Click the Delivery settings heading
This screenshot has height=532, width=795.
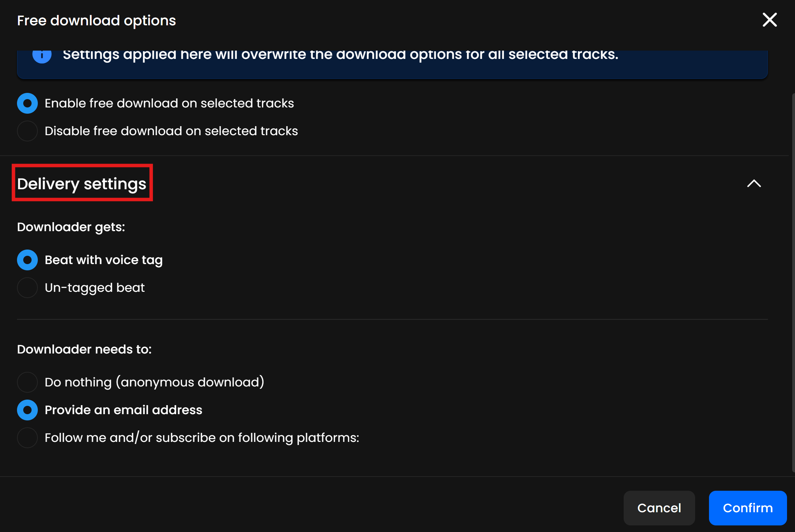[x=82, y=183]
